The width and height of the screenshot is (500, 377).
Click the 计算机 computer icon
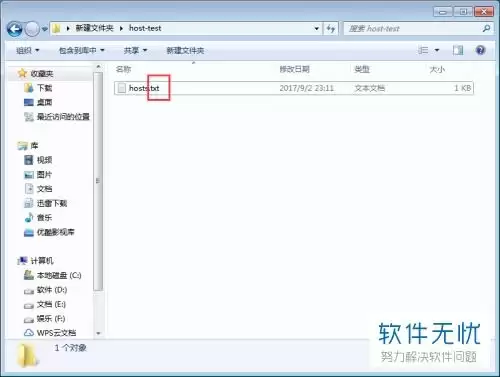22,261
